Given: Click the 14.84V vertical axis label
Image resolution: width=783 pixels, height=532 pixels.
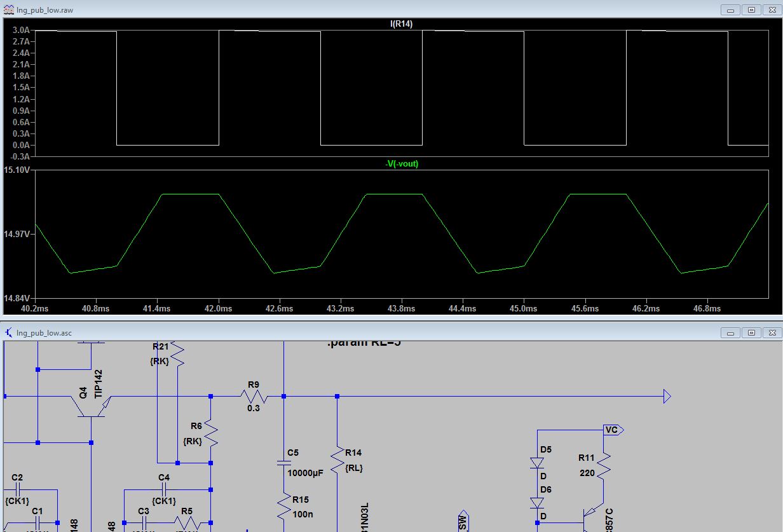Looking at the screenshot, I should point(16,297).
